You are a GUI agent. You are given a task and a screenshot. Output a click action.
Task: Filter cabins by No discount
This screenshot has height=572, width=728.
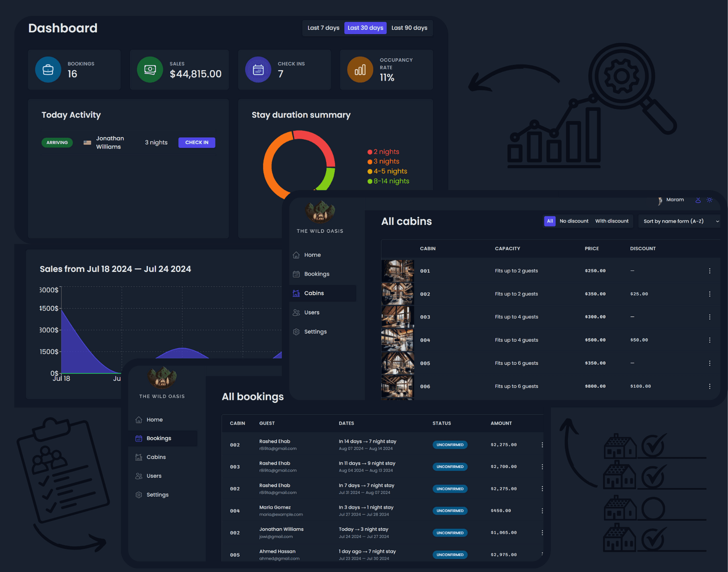(x=574, y=221)
